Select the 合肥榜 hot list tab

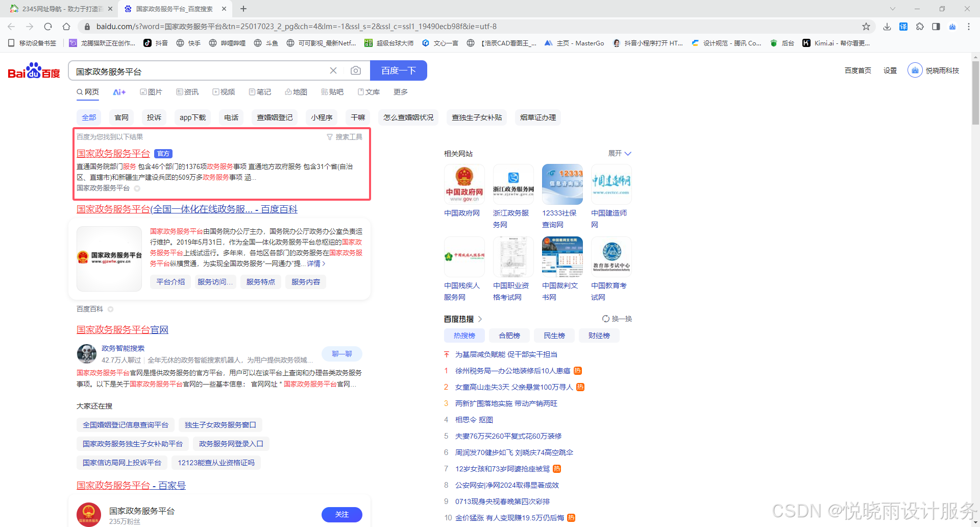[509, 336]
